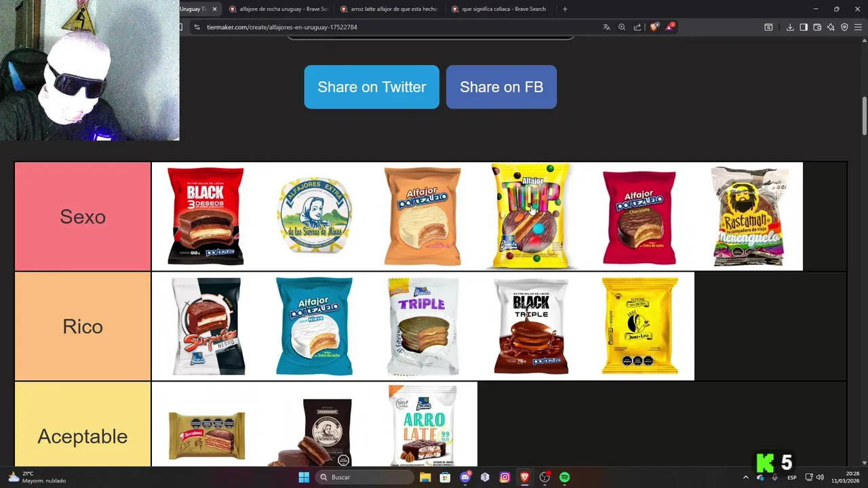Viewport: 868px width, 488px height.
Task: Click the share page icon in address bar
Action: pos(637,27)
